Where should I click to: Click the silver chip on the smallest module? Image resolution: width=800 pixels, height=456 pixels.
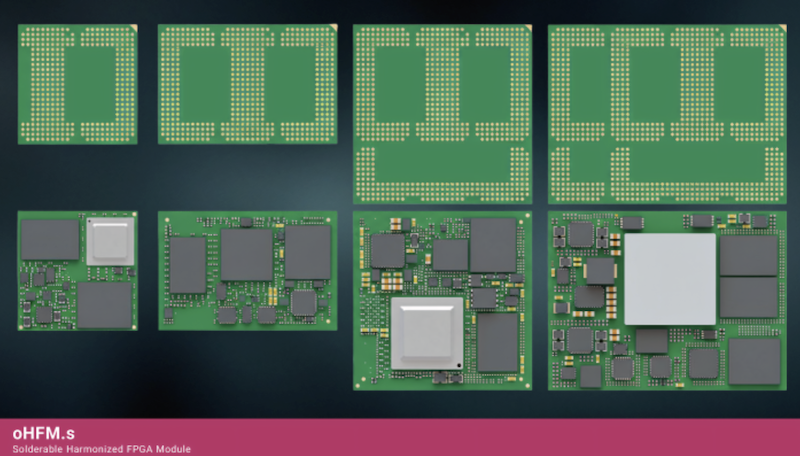109,241
